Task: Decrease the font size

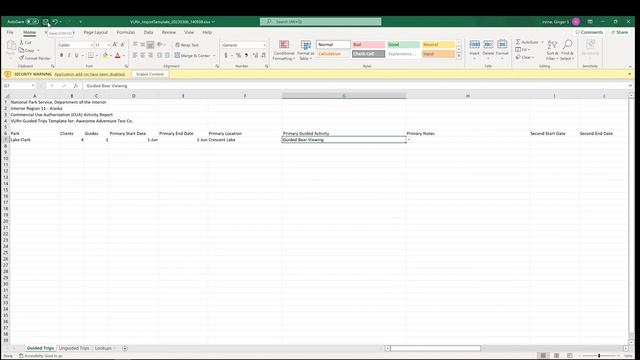Action: [122, 44]
